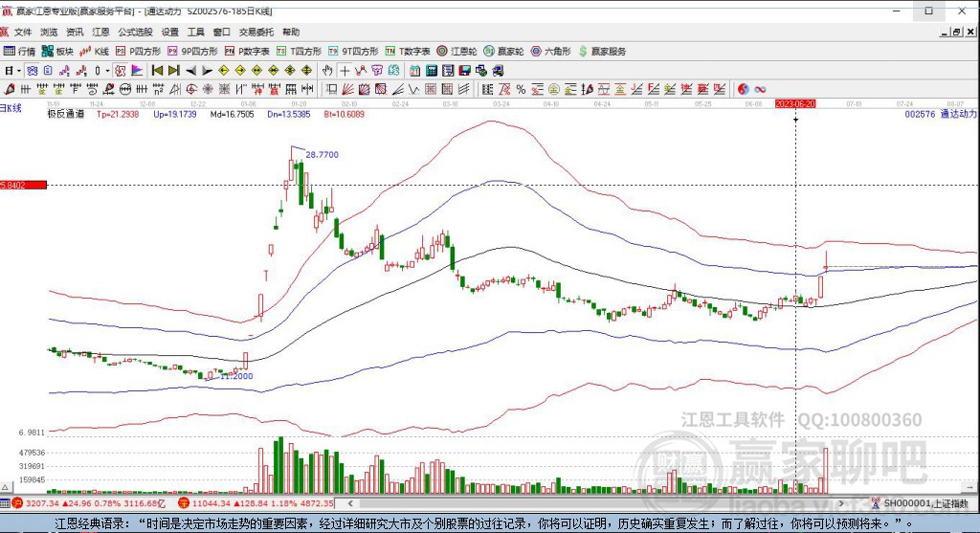Launch the 江恩轮 Gann wheel

457,52
